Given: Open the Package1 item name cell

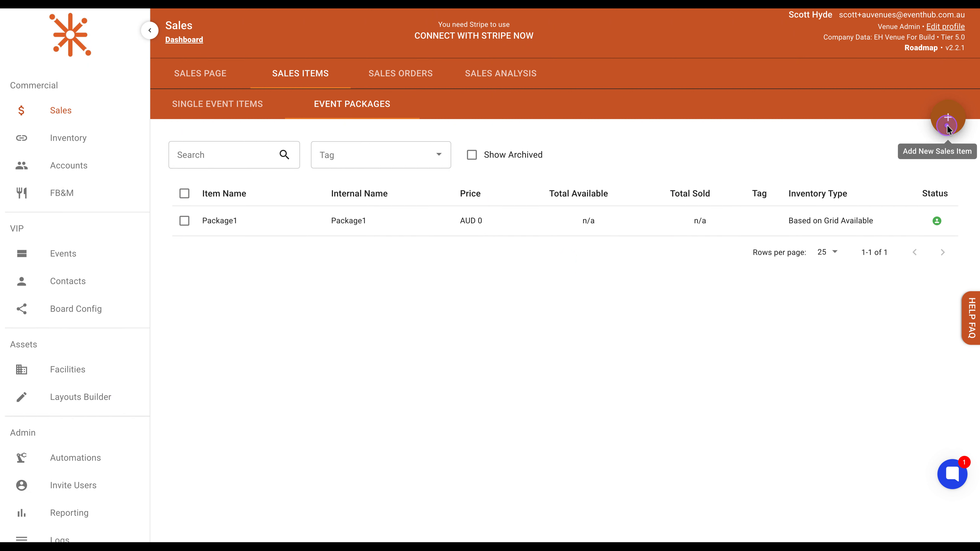Looking at the screenshot, I should click(220, 221).
